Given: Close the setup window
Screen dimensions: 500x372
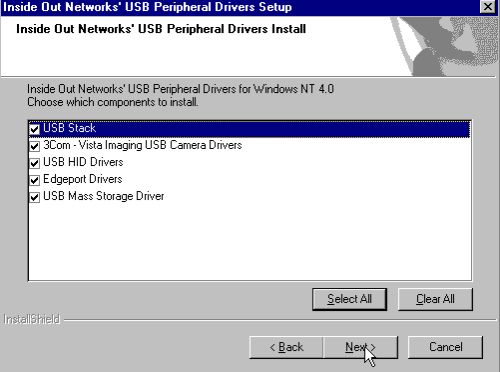Looking at the screenshot, I should click(488, 6).
